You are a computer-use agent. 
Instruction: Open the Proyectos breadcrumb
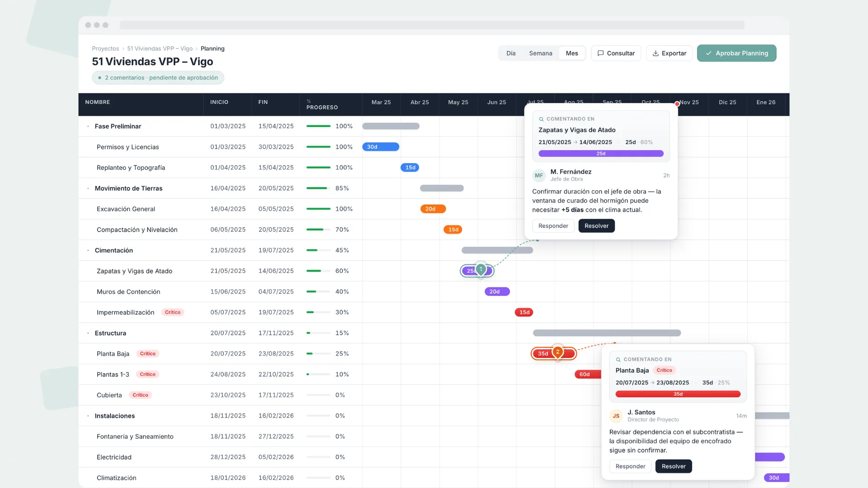(x=105, y=49)
